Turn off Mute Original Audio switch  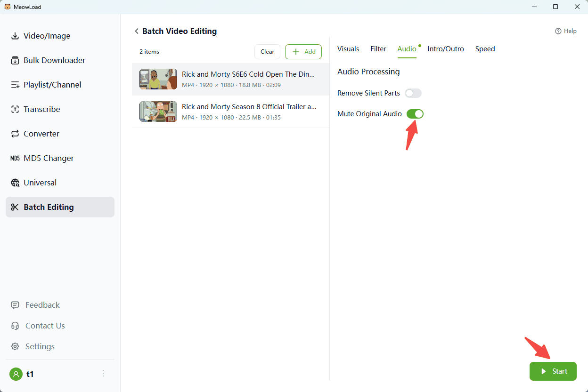coord(415,114)
